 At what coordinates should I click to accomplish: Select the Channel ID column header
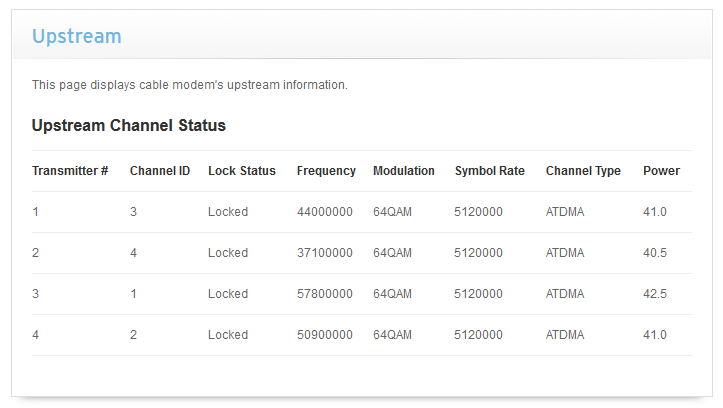pyautogui.click(x=160, y=171)
